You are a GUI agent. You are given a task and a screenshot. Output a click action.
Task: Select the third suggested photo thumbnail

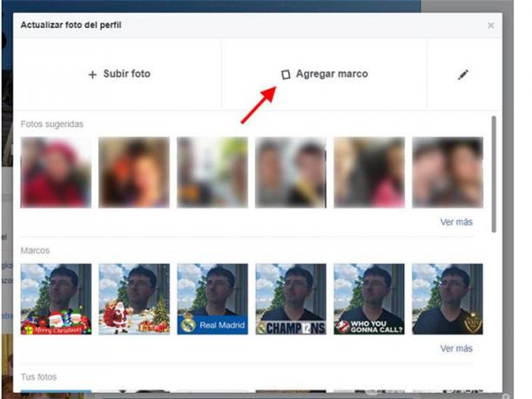(212, 172)
